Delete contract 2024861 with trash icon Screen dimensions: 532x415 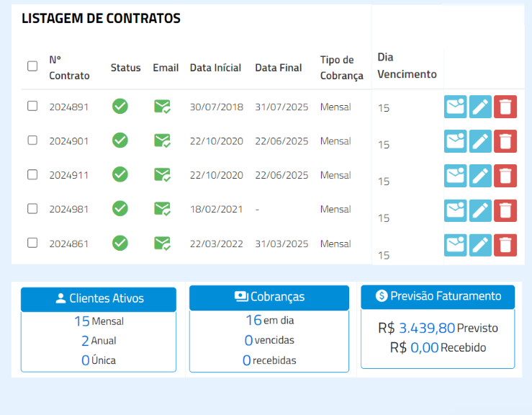point(505,245)
